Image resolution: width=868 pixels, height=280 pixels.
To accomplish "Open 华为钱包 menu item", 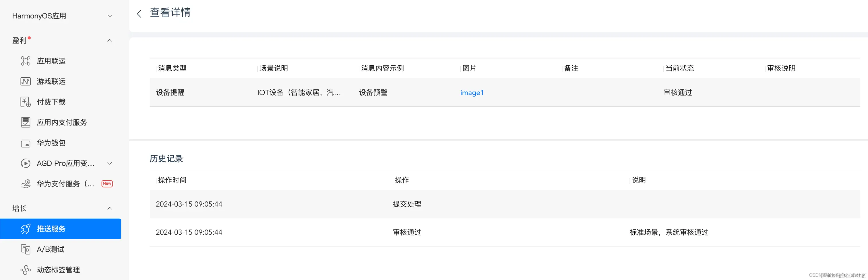I will pyautogui.click(x=51, y=143).
